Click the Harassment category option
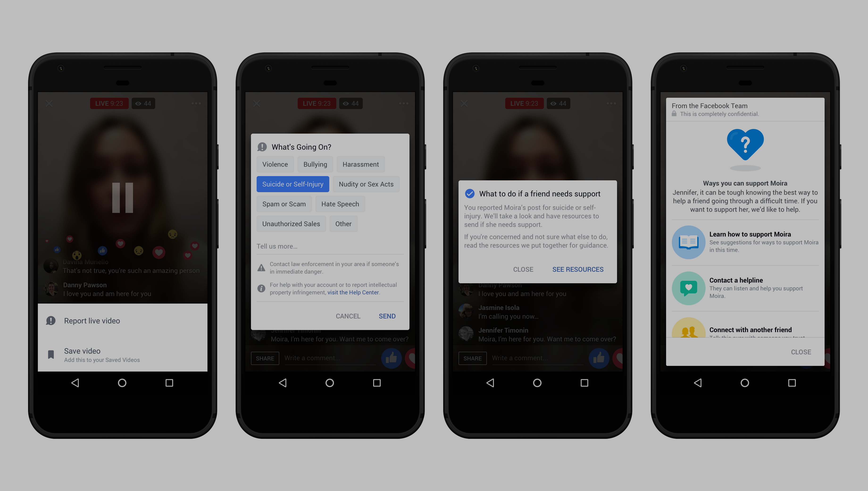The width and height of the screenshot is (868, 491). point(361,164)
